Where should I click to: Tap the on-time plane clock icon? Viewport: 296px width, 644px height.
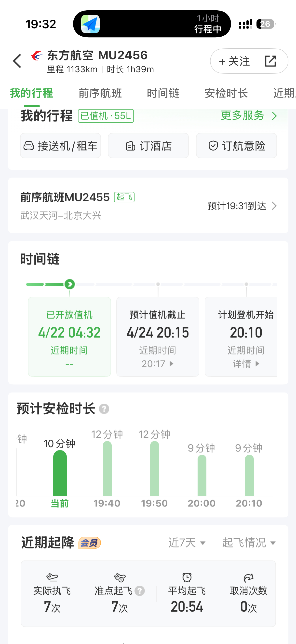[x=120, y=577]
